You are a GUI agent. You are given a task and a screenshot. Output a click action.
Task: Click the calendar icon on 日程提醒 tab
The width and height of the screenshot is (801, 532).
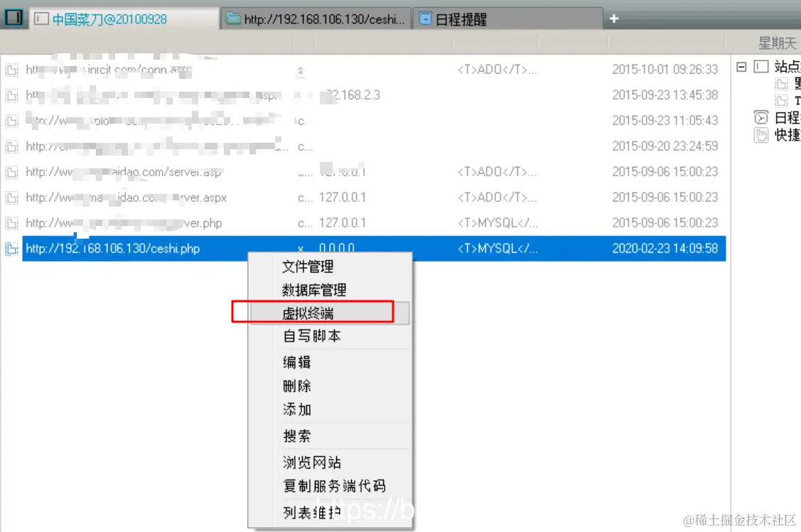(x=425, y=19)
